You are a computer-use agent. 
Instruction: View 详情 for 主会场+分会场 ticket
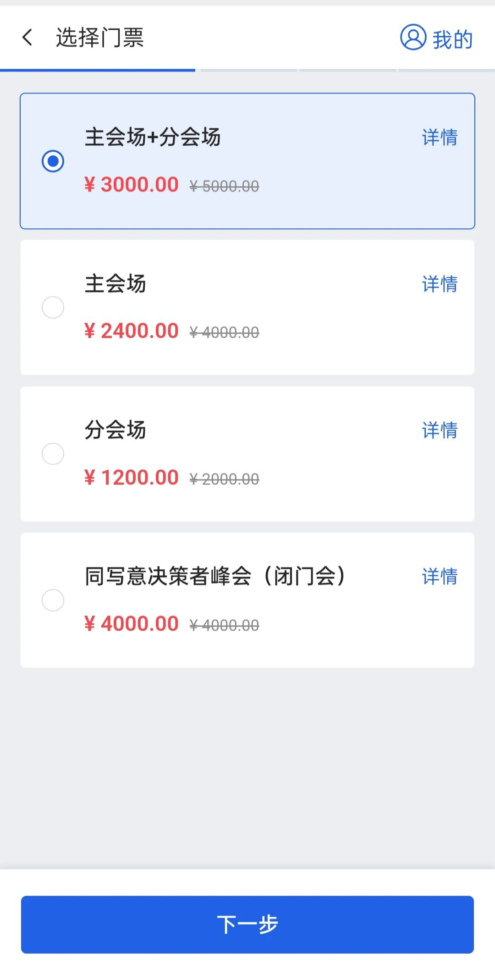pyautogui.click(x=440, y=138)
